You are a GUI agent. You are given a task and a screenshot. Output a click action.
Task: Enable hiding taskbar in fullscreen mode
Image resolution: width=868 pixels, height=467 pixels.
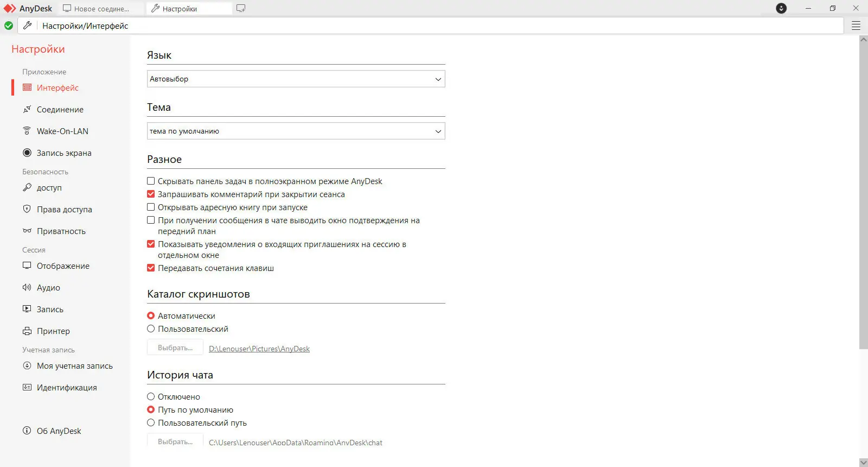[x=151, y=181]
